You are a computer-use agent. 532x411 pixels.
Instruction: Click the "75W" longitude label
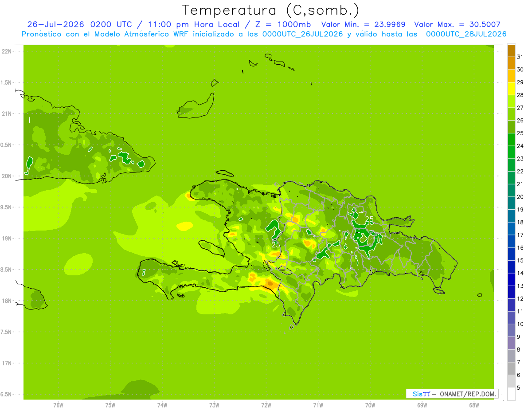[x=110, y=405]
